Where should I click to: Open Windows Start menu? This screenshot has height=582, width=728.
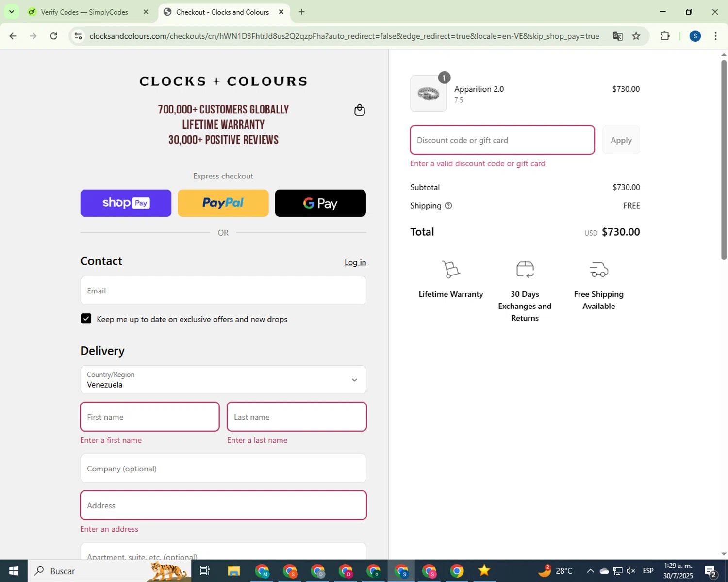coord(14,571)
